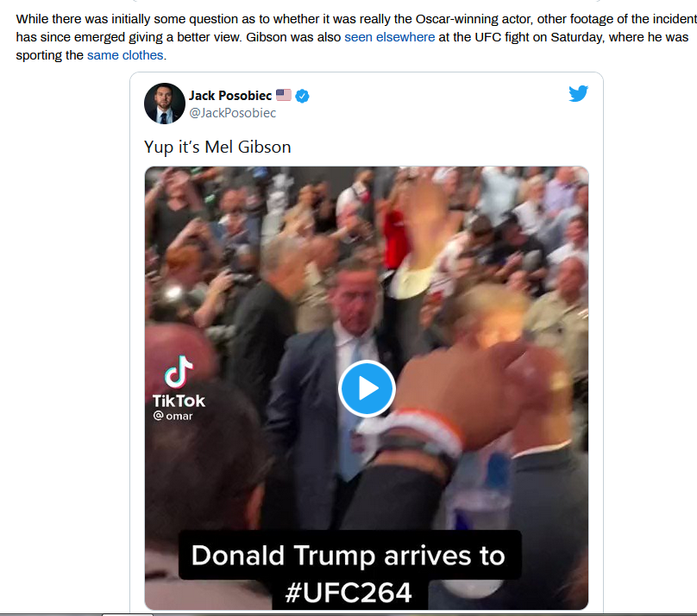This screenshot has width=697, height=616.
Task: Click the 'Yup it's Mel Gibson' tweet text
Action: [x=217, y=147]
